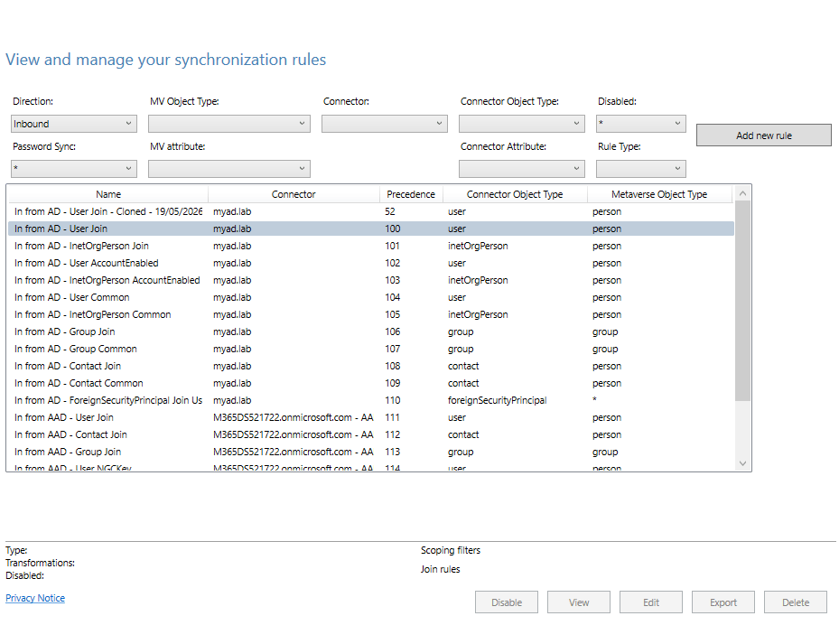The image size is (839, 644).
Task: Sort by the Name column header
Action: [108, 194]
